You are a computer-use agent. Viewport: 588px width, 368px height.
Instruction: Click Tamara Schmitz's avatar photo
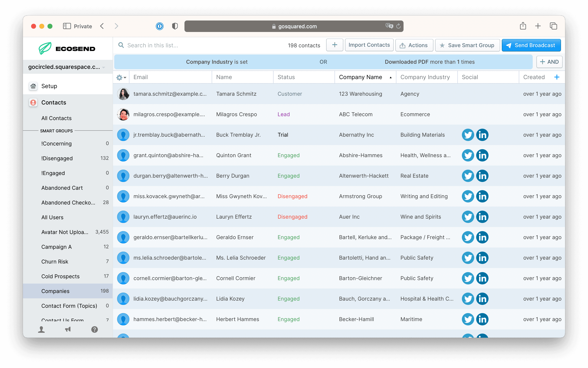123,94
